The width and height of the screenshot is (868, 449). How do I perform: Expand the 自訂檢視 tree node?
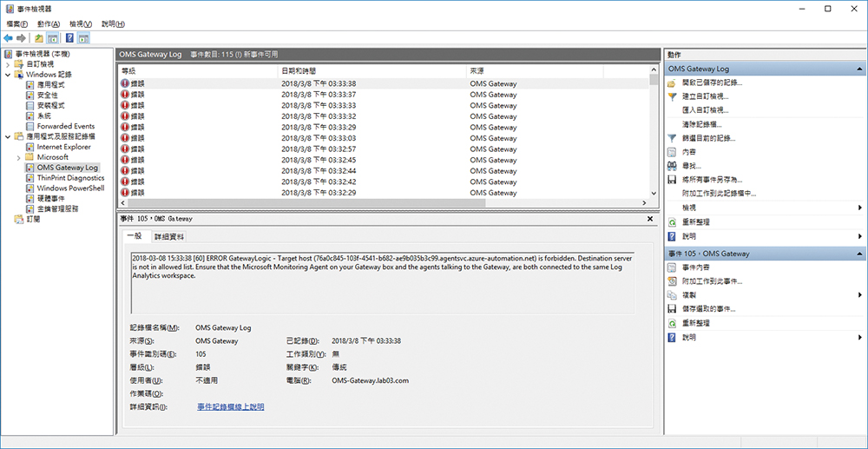click(x=8, y=64)
